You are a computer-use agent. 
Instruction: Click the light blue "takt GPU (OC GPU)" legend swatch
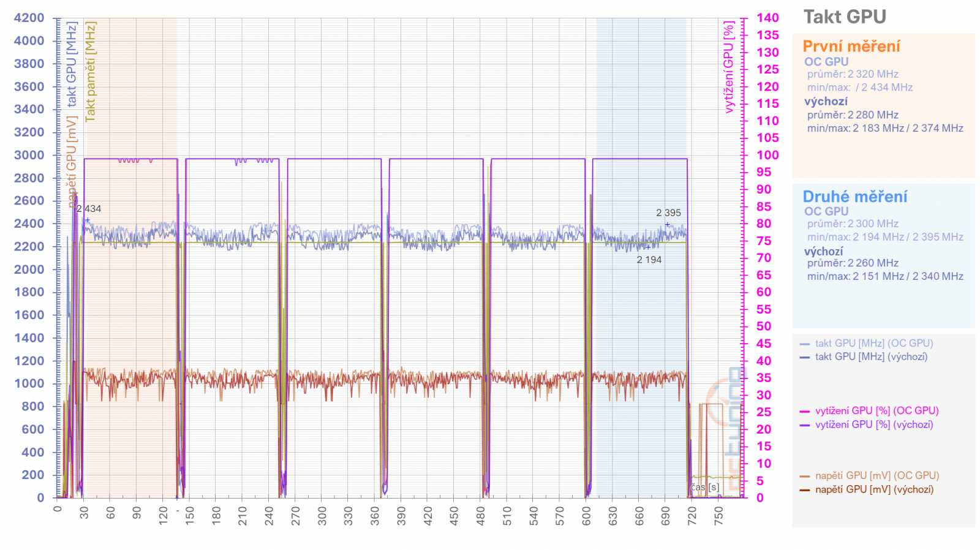(x=805, y=344)
